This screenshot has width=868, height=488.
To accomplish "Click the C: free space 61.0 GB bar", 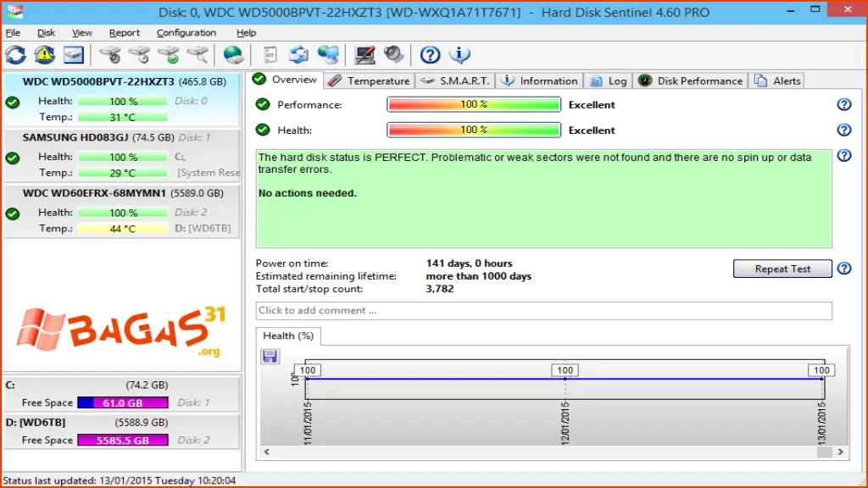I will coord(123,402).
